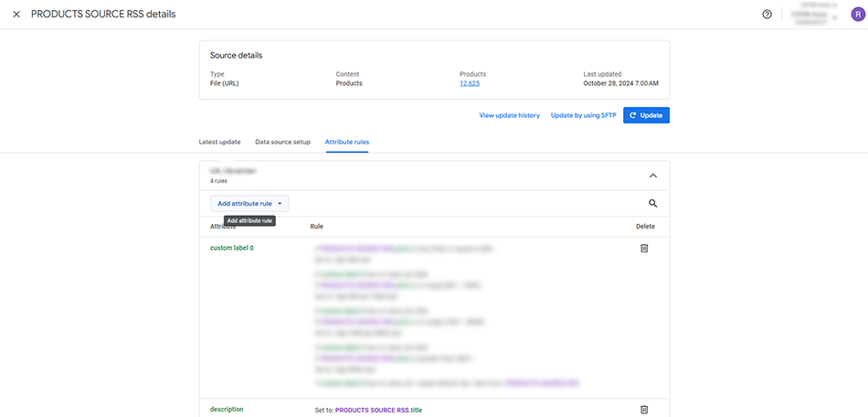Click the search magnifier icon for rules
Screen dimensions: 868x417
click(652, 203)
